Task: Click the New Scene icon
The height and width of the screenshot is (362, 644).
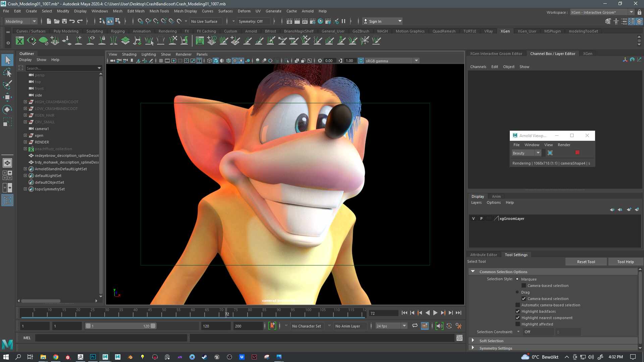Action: pyautogui.click(x=49, y=21)
